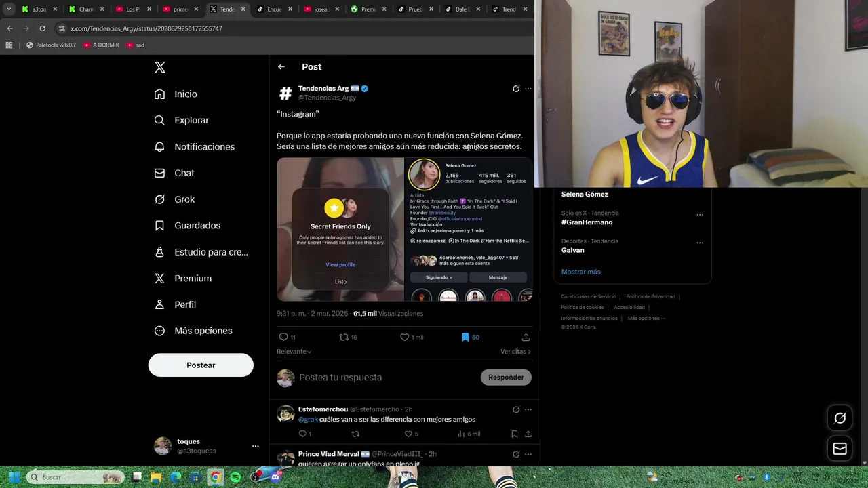Click the @grok mention in reply
868x488 pixels.
click(308, 420)
